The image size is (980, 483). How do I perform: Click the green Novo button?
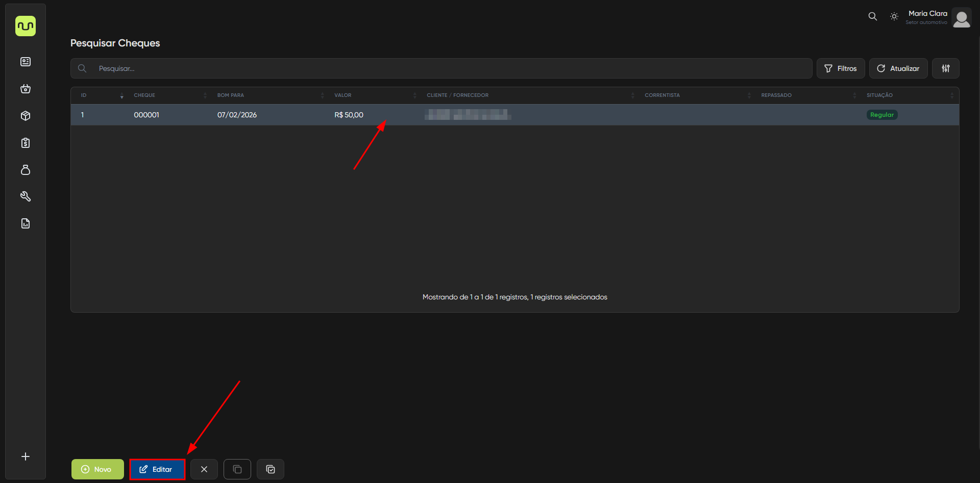97,469
